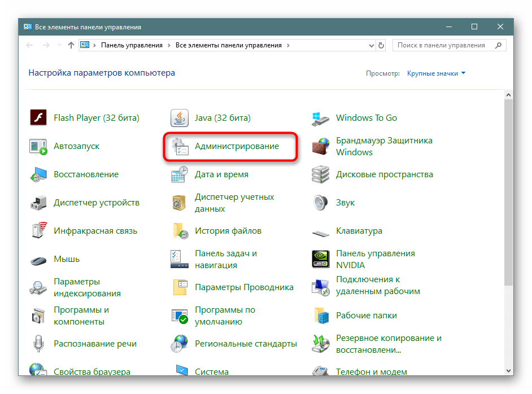The width and height of the screenshot is (532, 394).
Task: Expand the chevron after Панель управления breadcrumb
Action: click(x=169, y=45)
